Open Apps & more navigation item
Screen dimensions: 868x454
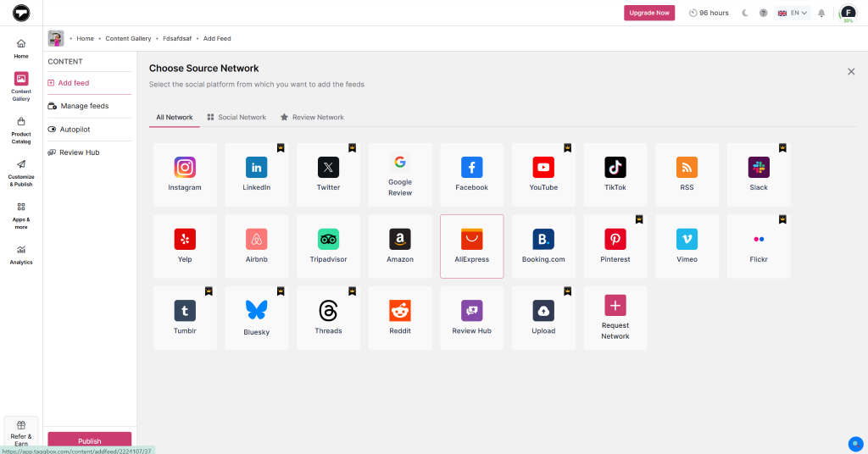click(x=21, y=216)
